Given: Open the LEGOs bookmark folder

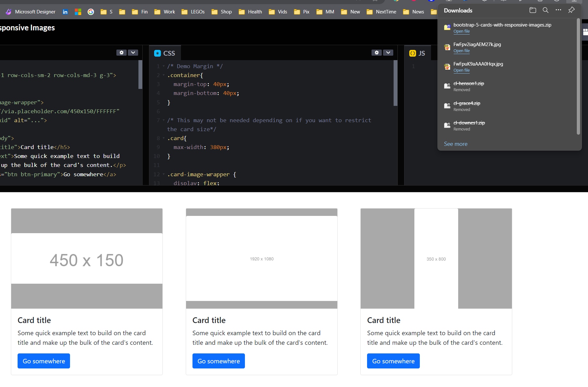Looking at the screenshot, I should pyautogui.click(x=193, y=12).
